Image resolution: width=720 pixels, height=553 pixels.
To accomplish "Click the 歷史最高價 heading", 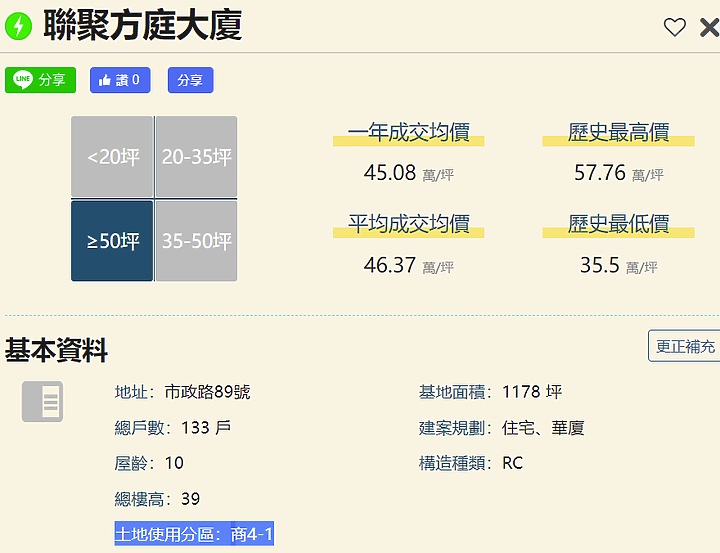I will 618,133.
